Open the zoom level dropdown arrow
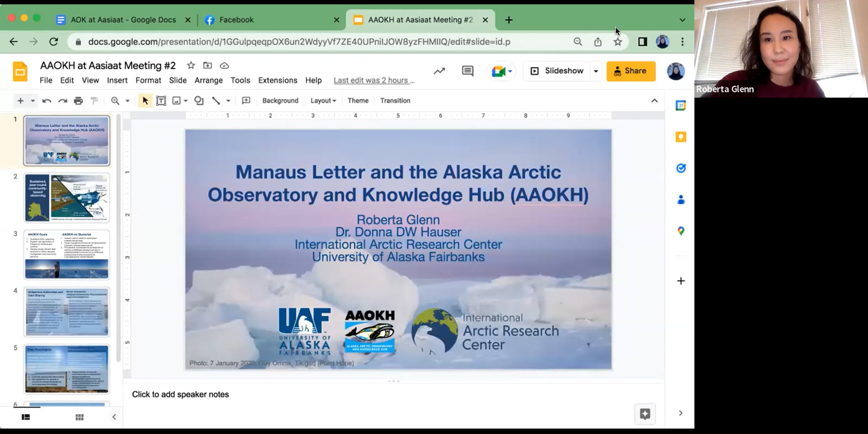The image size is (868, 434). pos(127,101)
